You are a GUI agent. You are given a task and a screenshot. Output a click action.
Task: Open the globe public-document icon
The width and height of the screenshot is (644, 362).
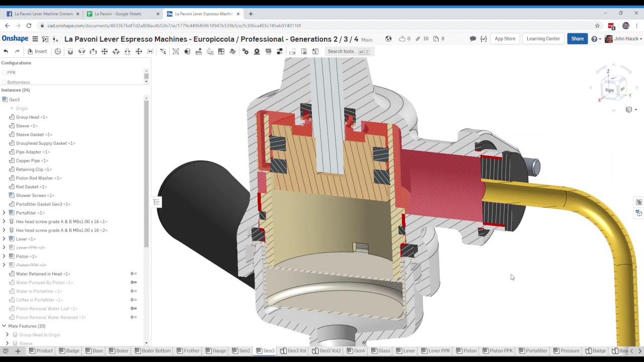click(388, 39)
